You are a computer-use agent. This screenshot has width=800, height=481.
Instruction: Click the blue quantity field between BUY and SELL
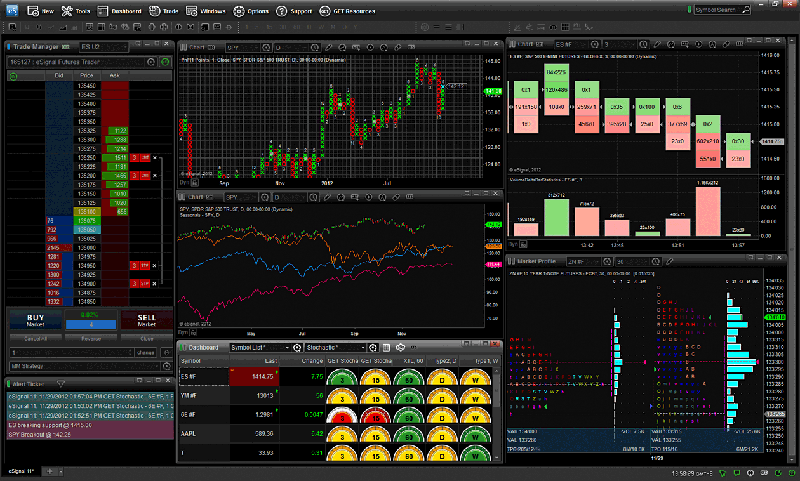pos(91,324)
